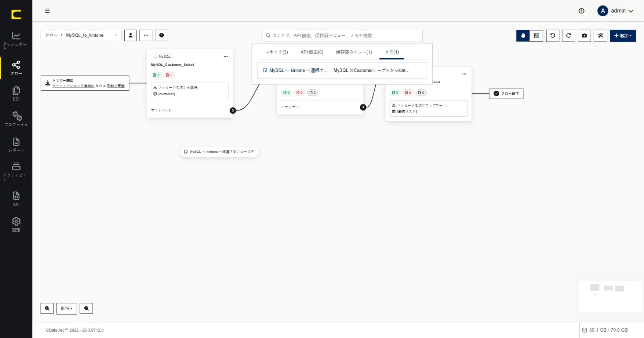Open the 80% zoom level dropdown

[67, 309]
